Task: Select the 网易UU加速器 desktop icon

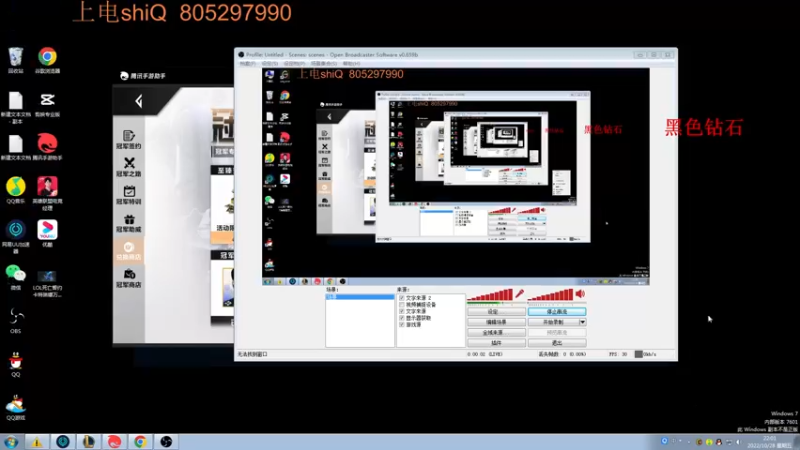Action: [x=15, y=237]
